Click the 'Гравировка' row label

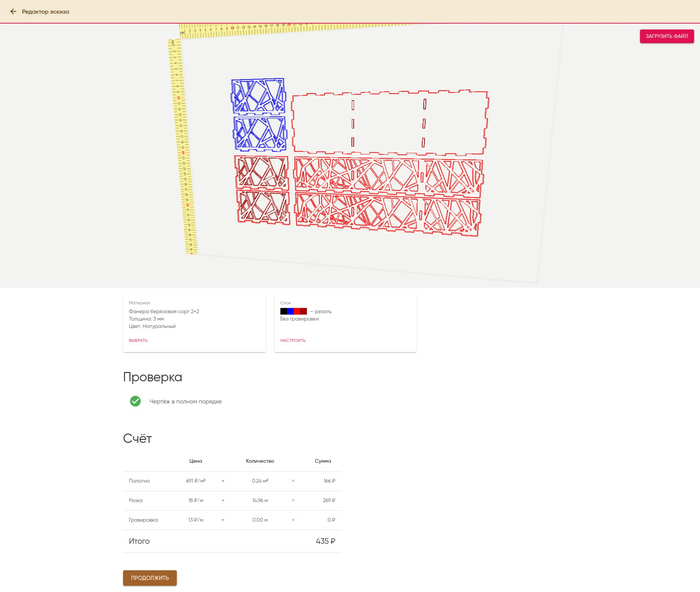(x=143, y=520)
